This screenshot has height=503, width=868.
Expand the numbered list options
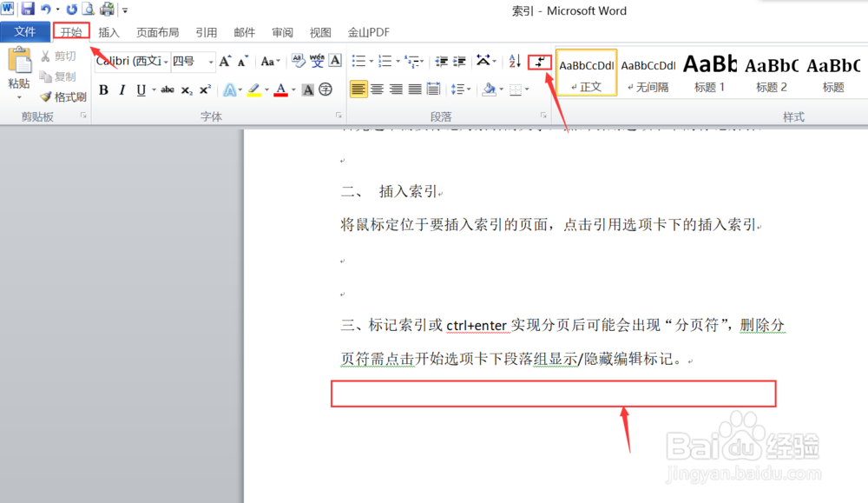398,61
